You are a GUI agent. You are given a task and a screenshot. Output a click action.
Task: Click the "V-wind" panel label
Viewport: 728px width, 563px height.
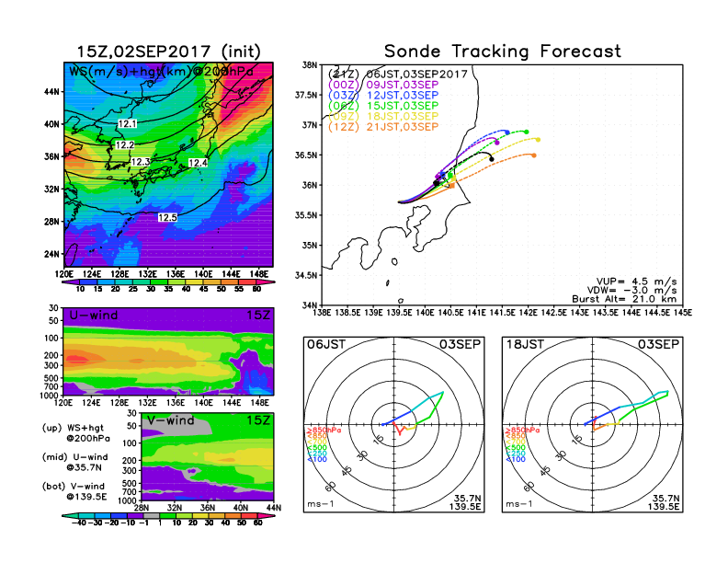[170, 420]
